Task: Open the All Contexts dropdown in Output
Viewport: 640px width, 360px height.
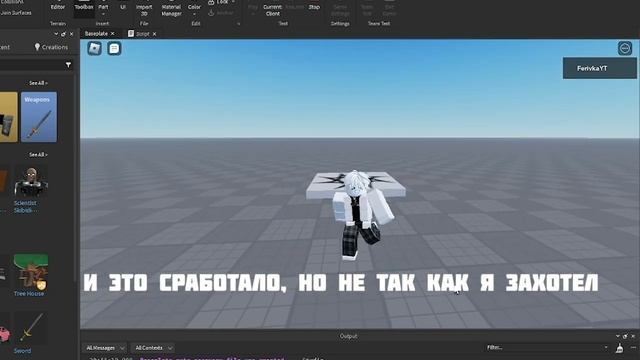Action: coord(153,348)
